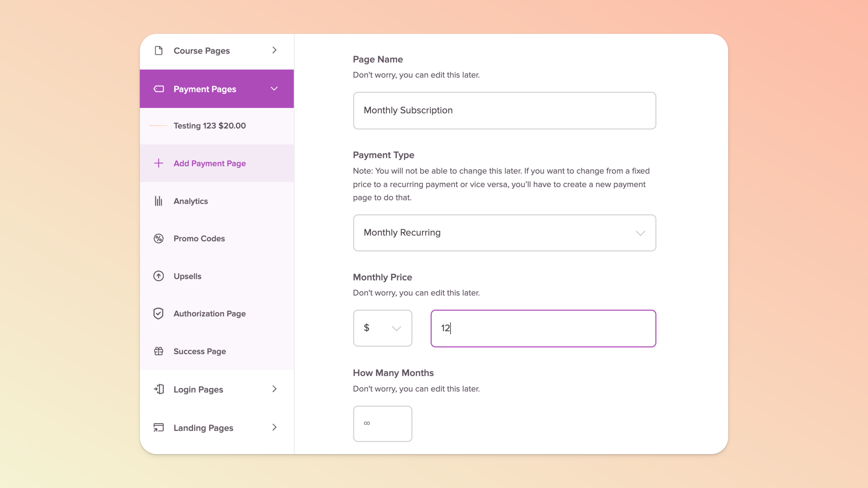Screen dimensions: 868x488
Task: Open Testing 123 $20.00 payment page
Action: point(210,126)
